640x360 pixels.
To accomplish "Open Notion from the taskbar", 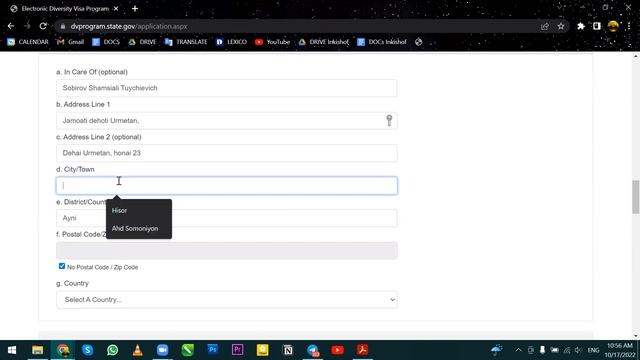I will [288, 350].
